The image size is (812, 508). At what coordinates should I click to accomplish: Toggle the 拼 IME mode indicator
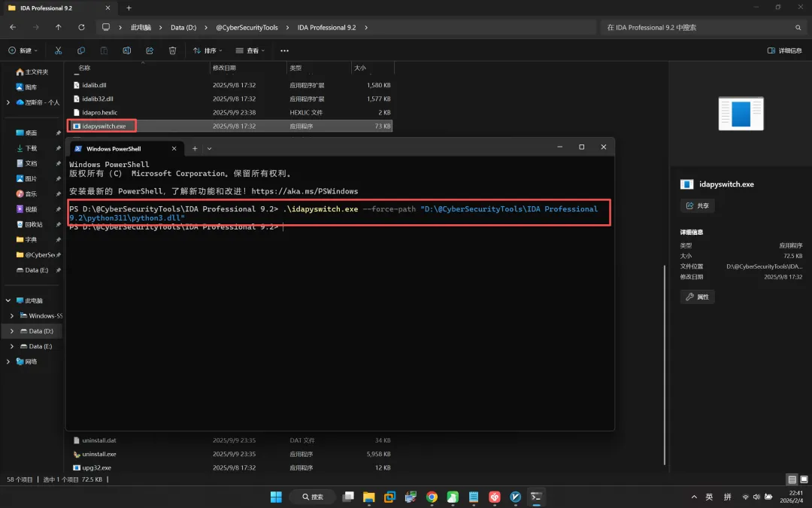pos(728,497)
